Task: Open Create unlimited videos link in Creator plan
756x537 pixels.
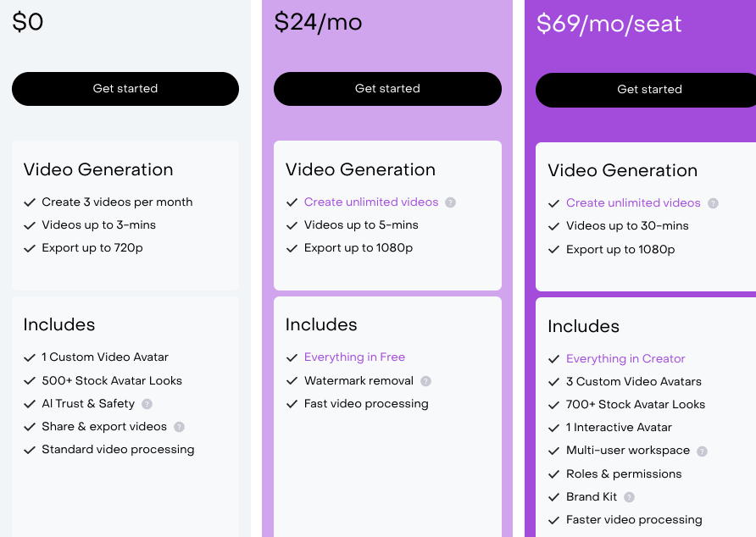Action: [x=371, y=202]
